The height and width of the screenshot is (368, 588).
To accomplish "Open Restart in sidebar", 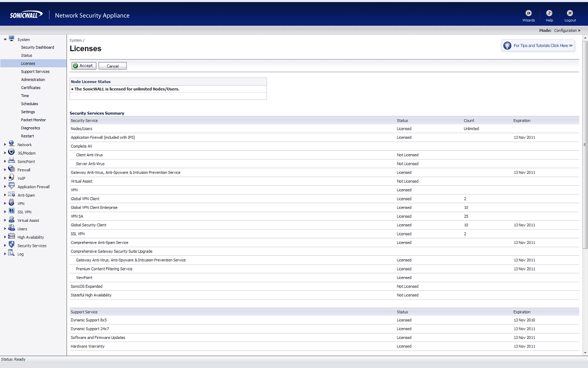I will (27, 136).
